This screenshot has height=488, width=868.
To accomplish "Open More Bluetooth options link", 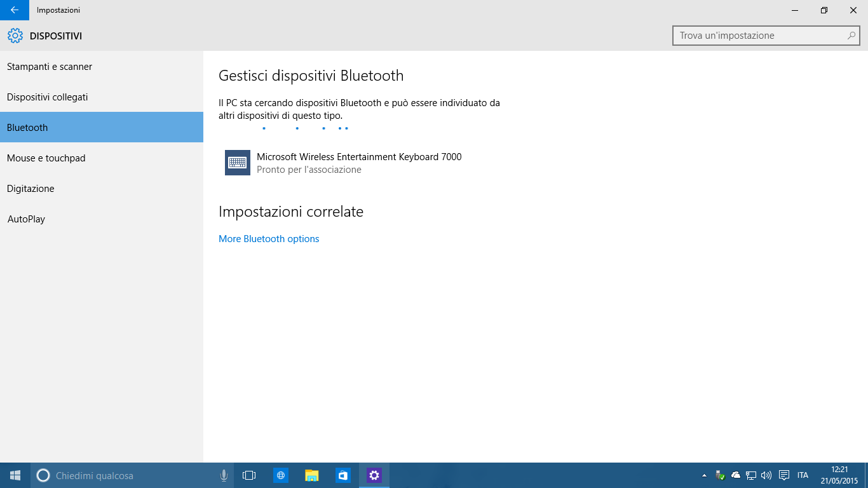I will tap(269, 239).
